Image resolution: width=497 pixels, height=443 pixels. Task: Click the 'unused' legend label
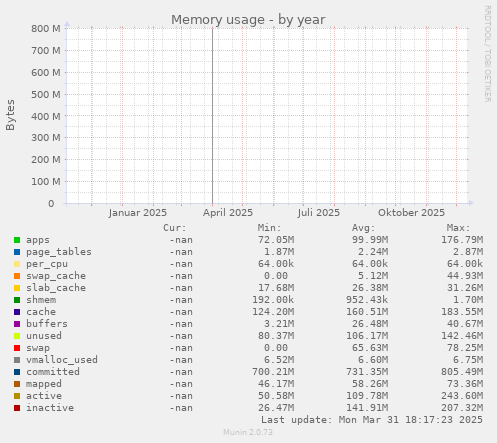pyautogui.click(x=44, y=336)
